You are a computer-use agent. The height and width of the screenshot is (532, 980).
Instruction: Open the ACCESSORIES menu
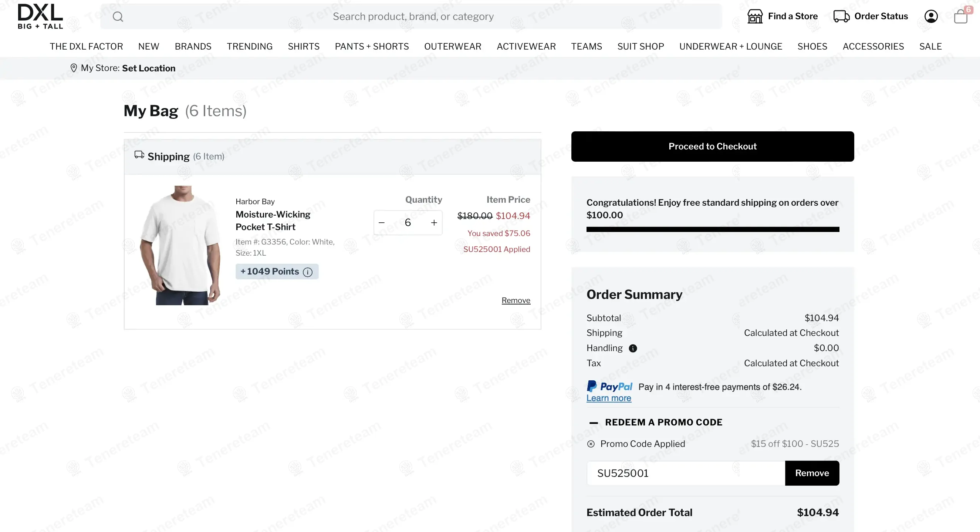873,46
